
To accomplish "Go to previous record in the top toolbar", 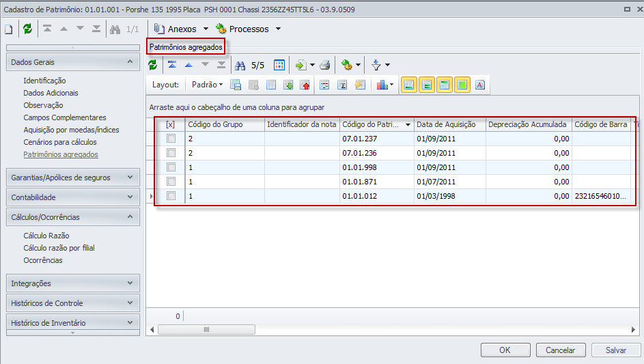I will [64, 29].
